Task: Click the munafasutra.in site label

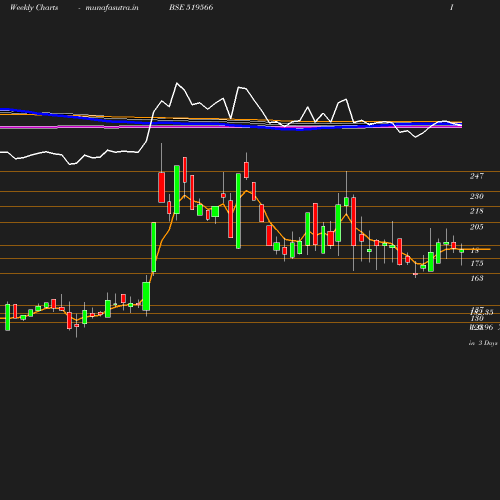Action: [x=112, y=7]
